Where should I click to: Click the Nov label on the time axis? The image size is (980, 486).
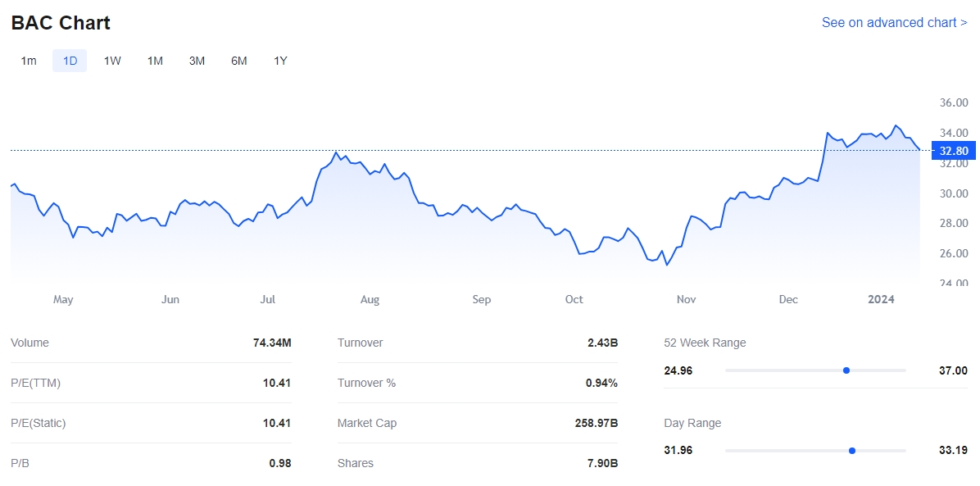[686, 299]
